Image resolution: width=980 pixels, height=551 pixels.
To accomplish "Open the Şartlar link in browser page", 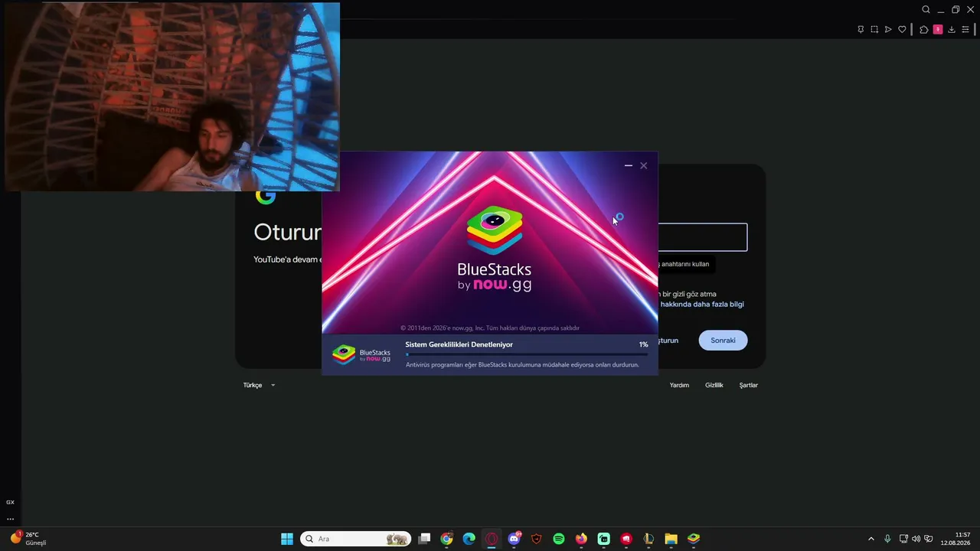I will click(x=749, y=385).
